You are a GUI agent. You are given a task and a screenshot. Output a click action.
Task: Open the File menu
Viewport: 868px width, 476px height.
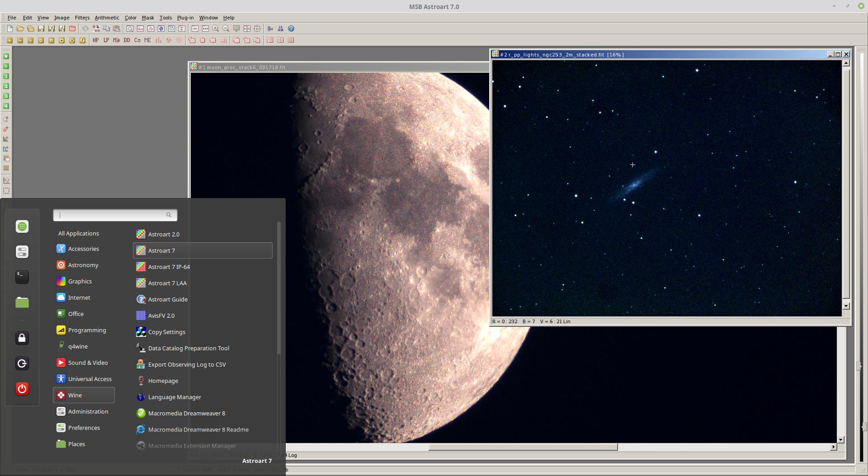coord(12,18)
